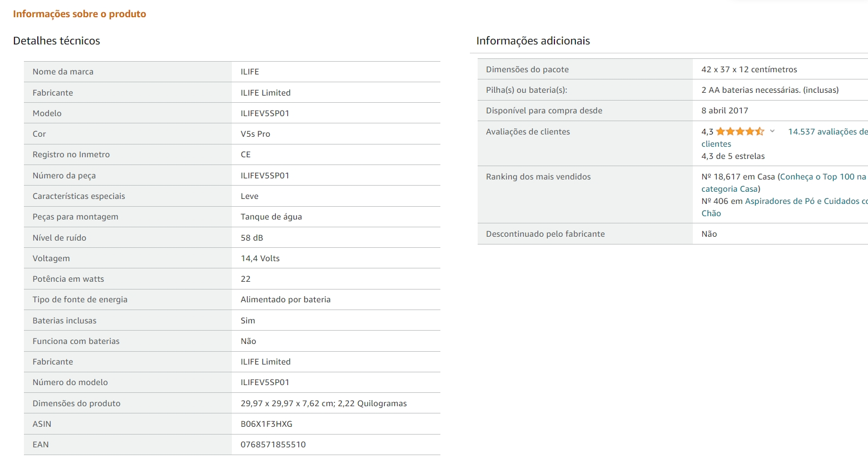Click the Registro no Inmetro value CE
This screenshot has width=868, height=459.
point(245,154)
